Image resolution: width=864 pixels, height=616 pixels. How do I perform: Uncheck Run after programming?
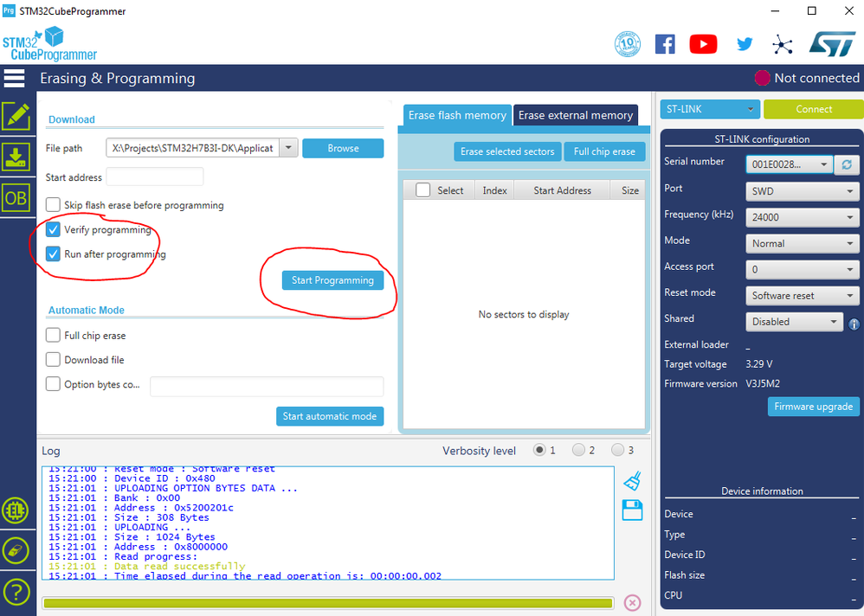(53, 253)
